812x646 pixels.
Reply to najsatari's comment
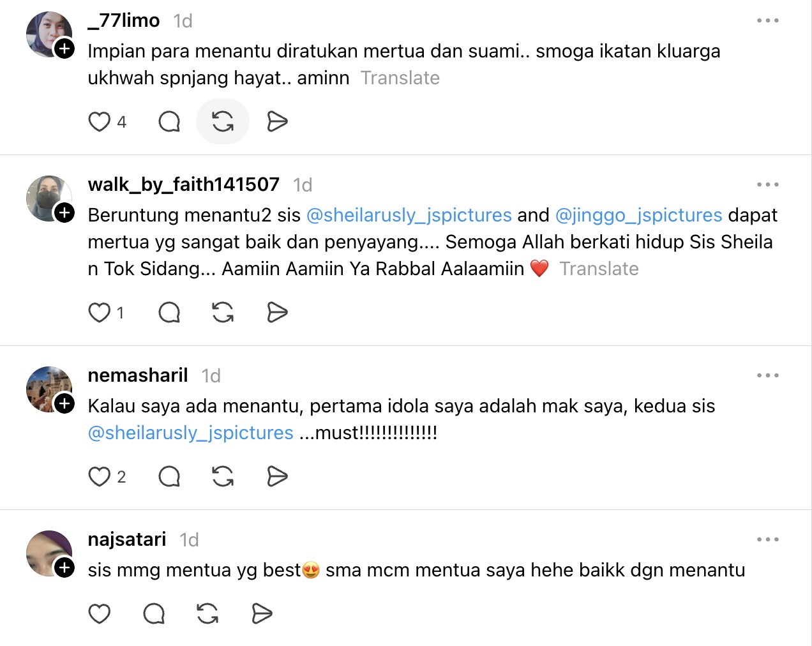(x=154, y=613)
